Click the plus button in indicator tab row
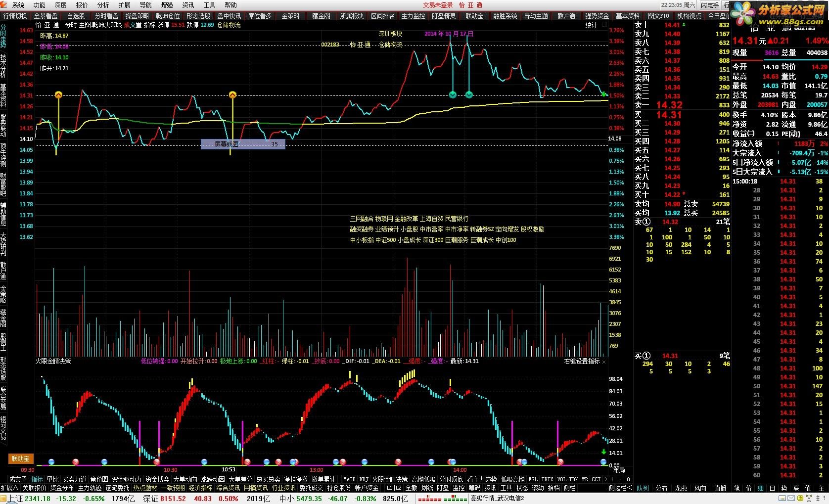 pyautogui.click(x=612, y=479)
